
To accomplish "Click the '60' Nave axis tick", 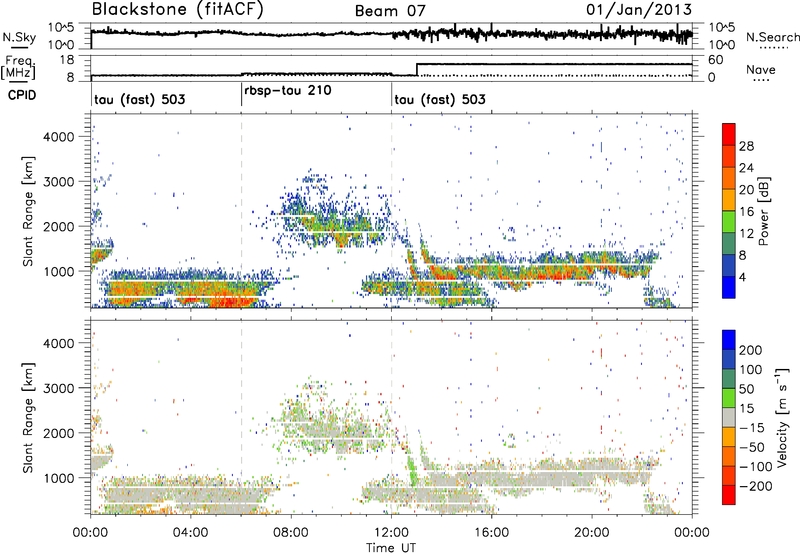I will click(x=716, y=60).
